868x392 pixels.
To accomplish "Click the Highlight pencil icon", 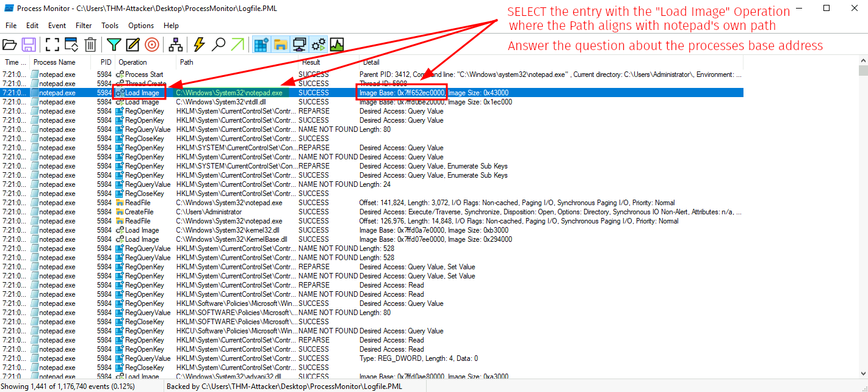I will click(x=132, y=45).
